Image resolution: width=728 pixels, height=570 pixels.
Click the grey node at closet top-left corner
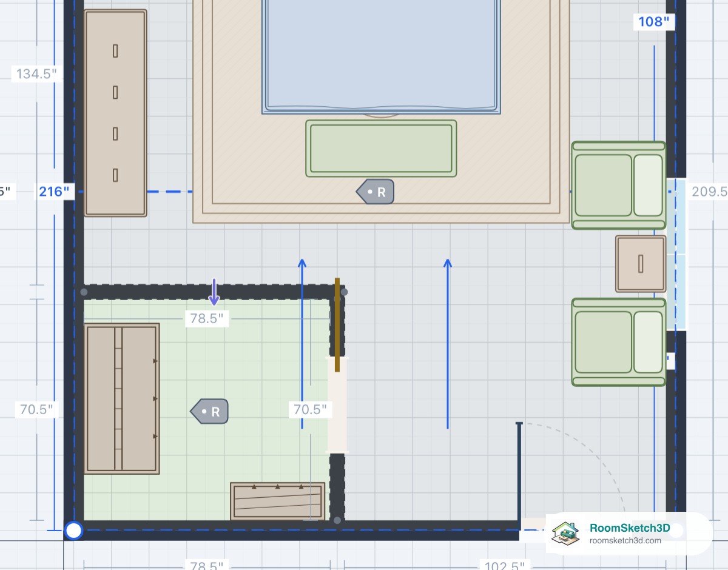(84, 292)
